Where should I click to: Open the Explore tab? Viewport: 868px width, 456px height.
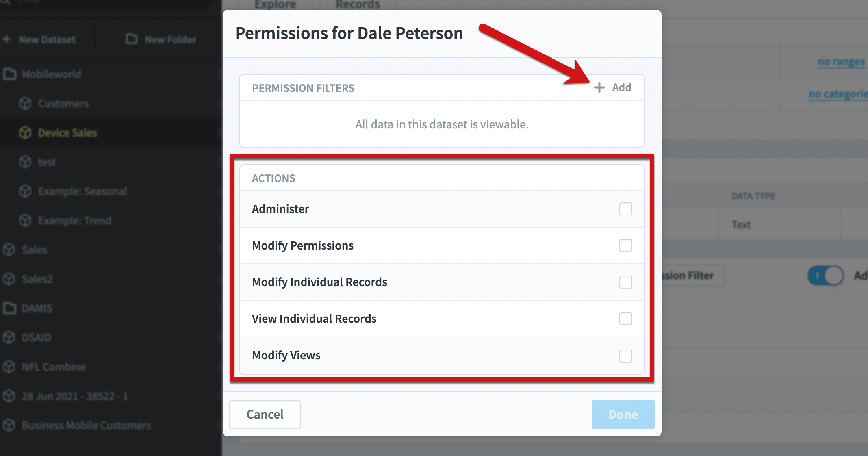tap(275, 4)
